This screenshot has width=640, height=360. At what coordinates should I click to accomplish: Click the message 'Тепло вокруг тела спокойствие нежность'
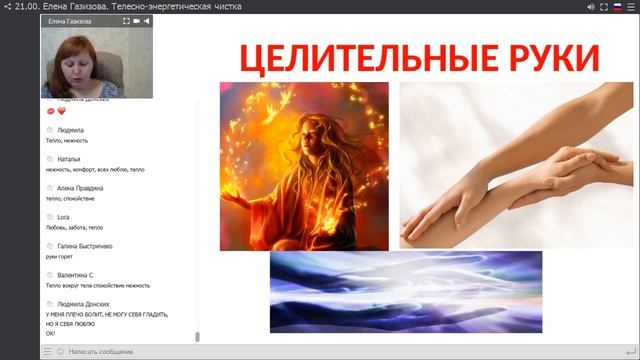point(98,285)
